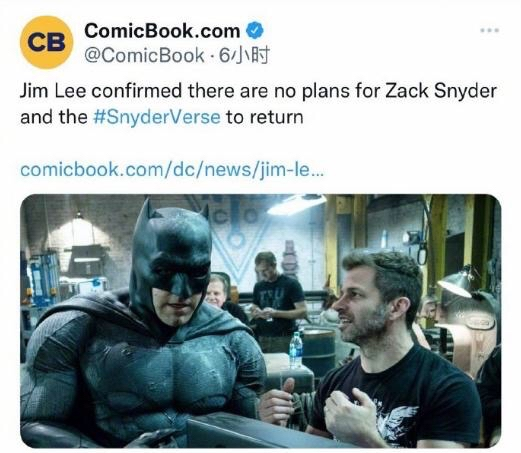Open the attached Batman set photo
Image resolution: width=521 pixels, height=453 pixels.
coord(260,321)
